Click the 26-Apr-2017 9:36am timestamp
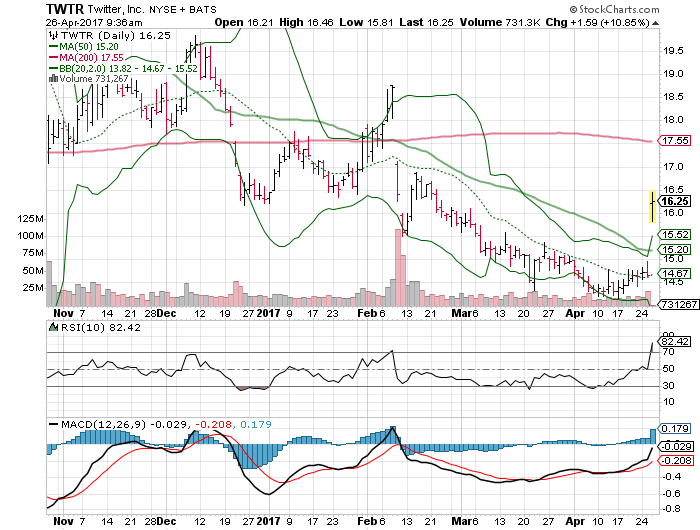 [94, 22]
